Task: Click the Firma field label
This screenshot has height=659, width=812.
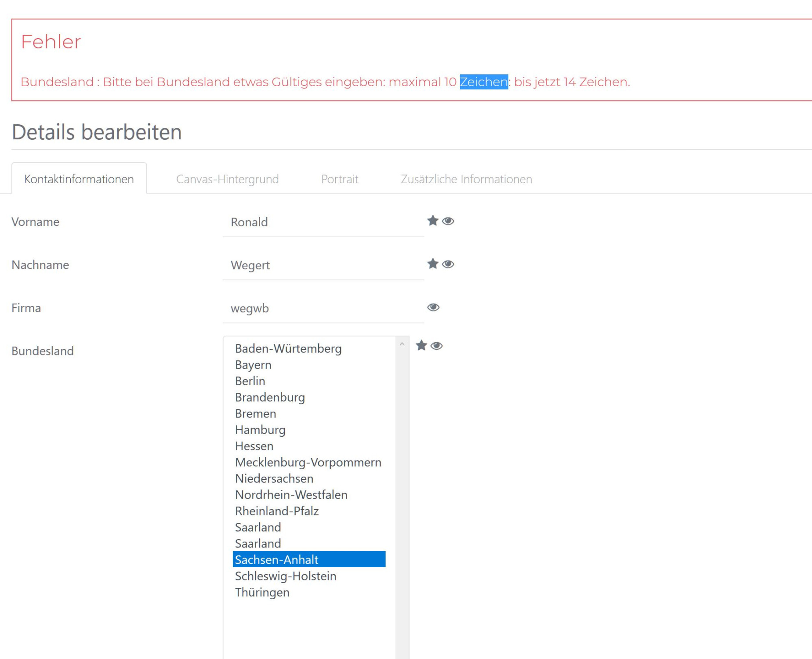Action: tap(26, 308)
